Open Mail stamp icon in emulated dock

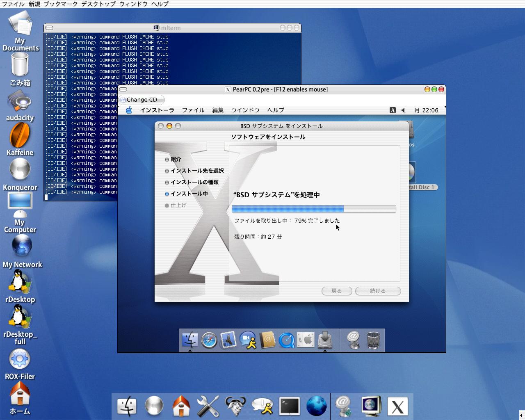coord(228,340)
